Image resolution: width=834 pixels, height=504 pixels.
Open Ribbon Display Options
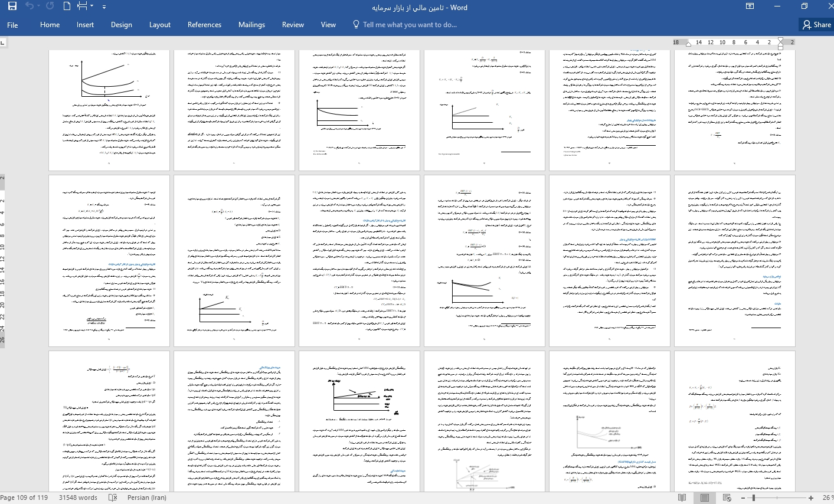pos(750,6)
